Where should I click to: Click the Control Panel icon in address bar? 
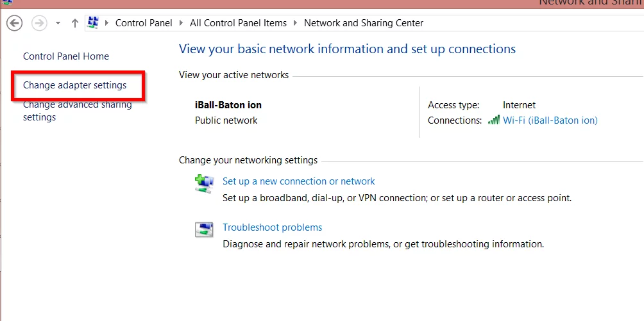click(x=94, y=22)
